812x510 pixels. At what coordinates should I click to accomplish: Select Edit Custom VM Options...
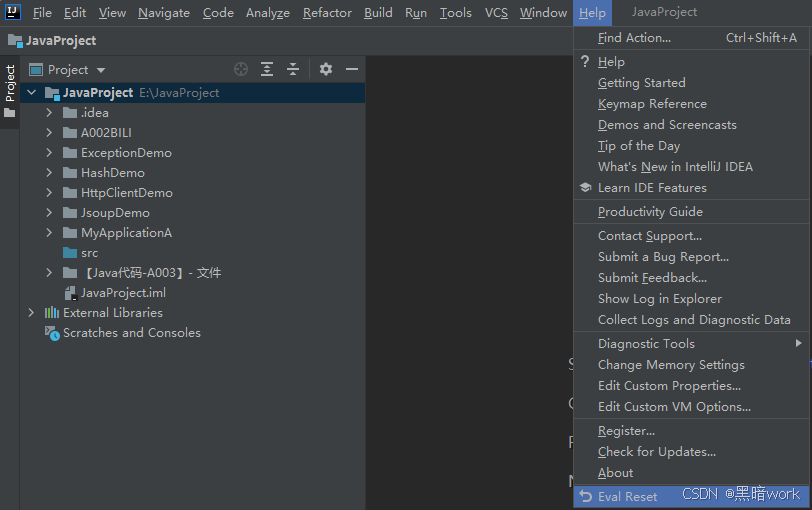point(691,406)
